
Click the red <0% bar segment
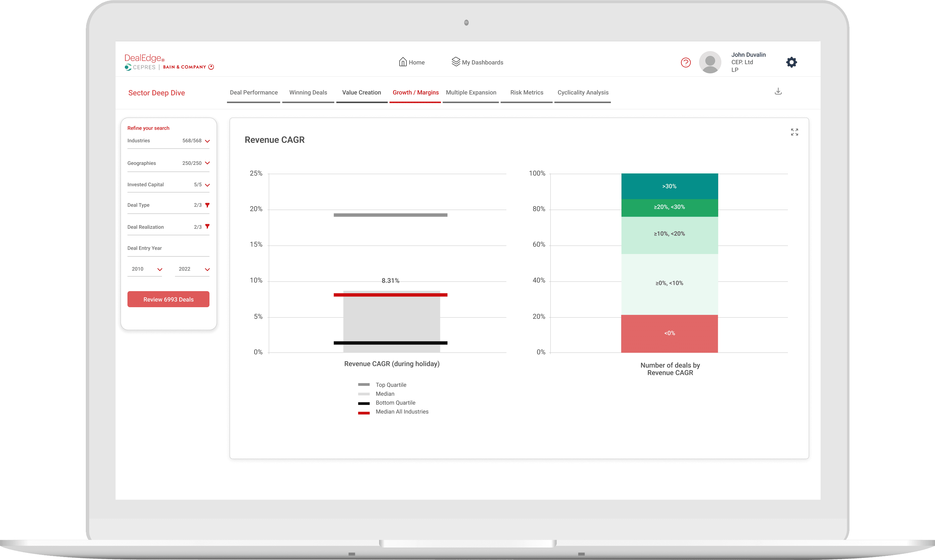669,334
